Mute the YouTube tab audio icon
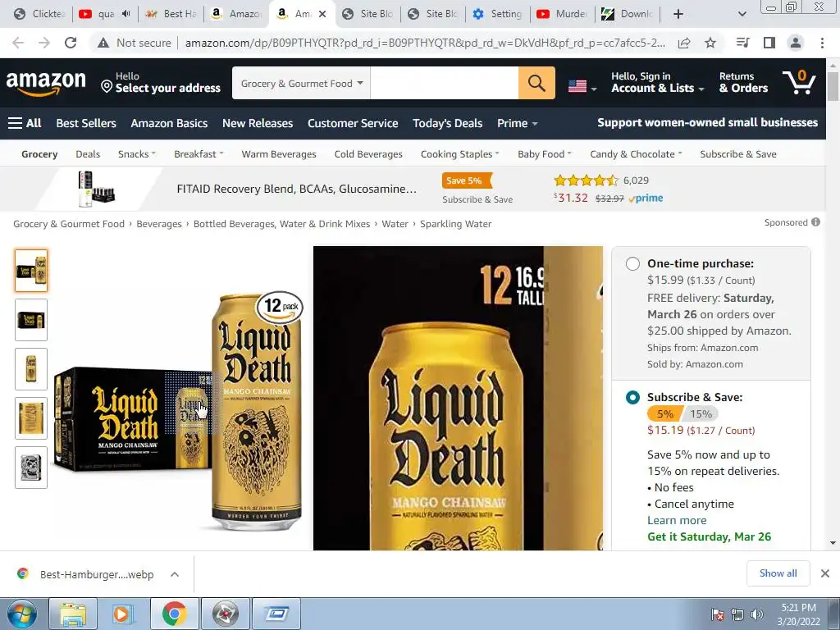 (x=126, y=14)
